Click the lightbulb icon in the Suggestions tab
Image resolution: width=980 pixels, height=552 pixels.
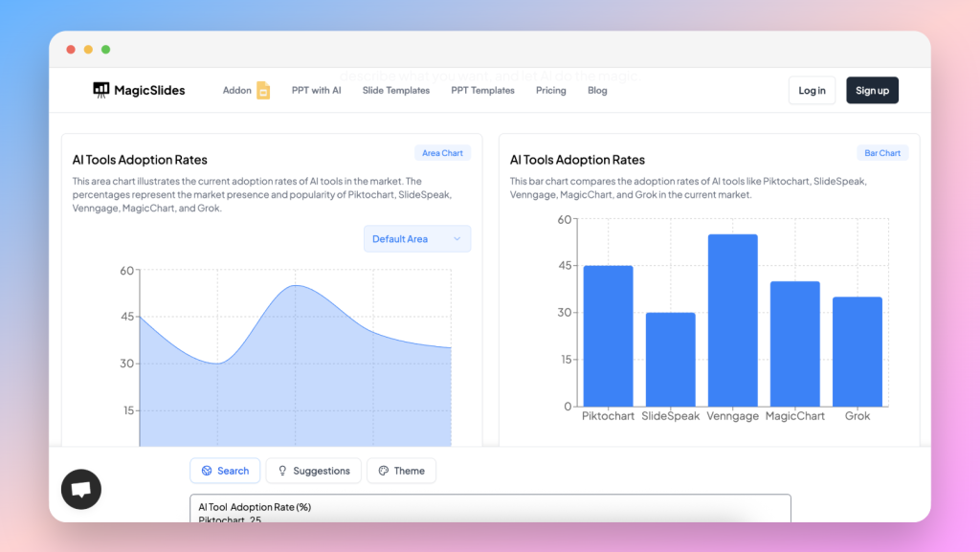[x=282, y=471]
